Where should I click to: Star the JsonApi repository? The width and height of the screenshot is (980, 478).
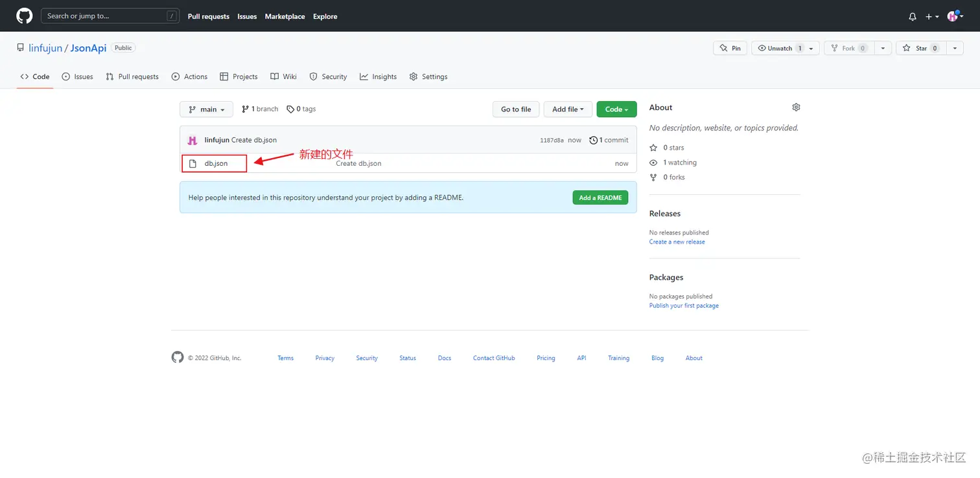click(x=921, y=47)
